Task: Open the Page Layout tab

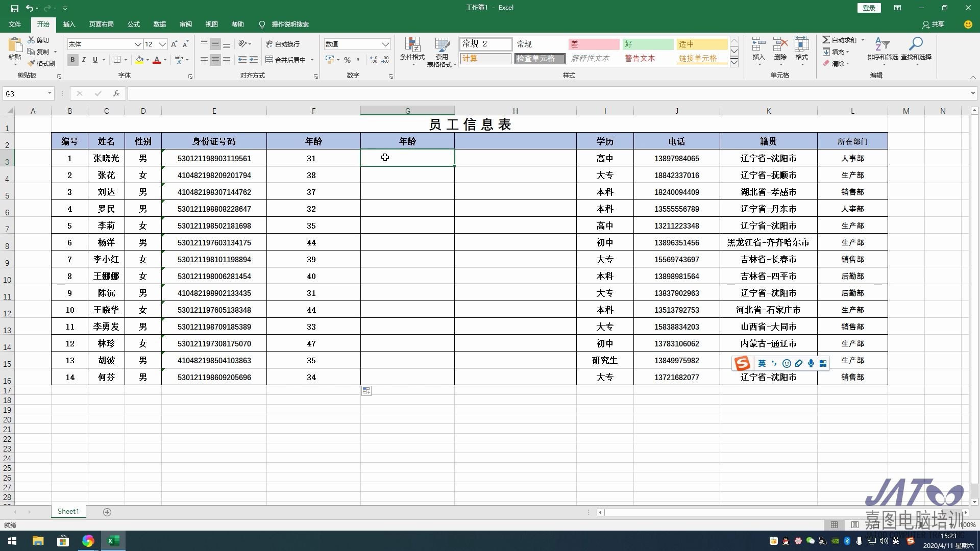Action: click(x=101, y=24)
